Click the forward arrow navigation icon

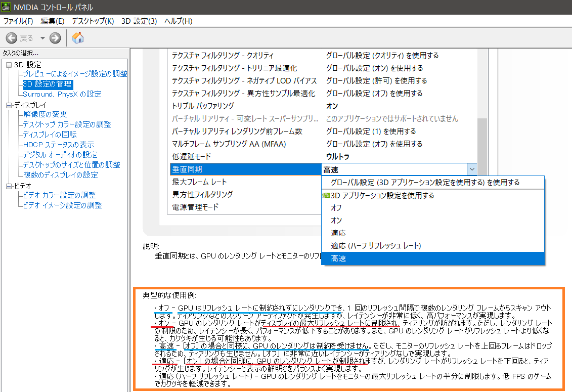tap(55, 38)
